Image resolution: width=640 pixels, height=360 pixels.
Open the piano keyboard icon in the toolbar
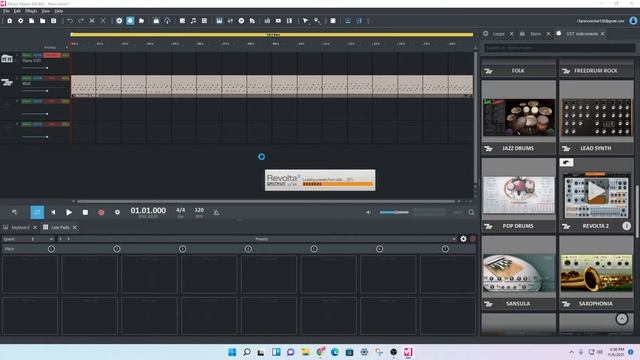[x=219, y=21]
